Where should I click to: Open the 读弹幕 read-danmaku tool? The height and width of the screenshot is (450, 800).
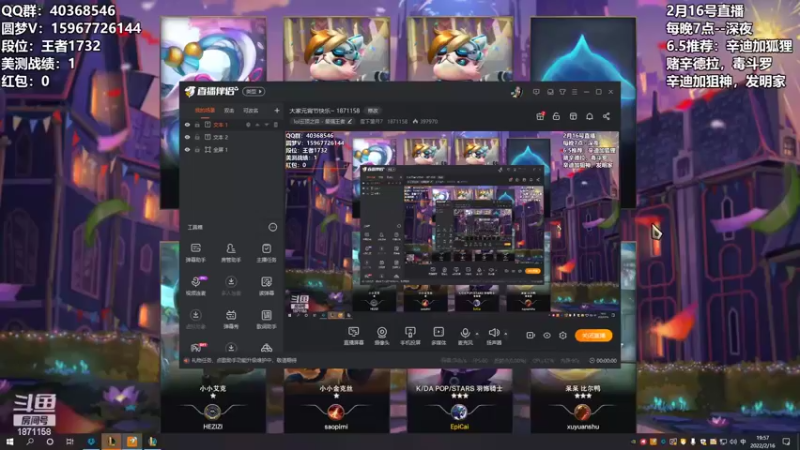coord(266,286)
